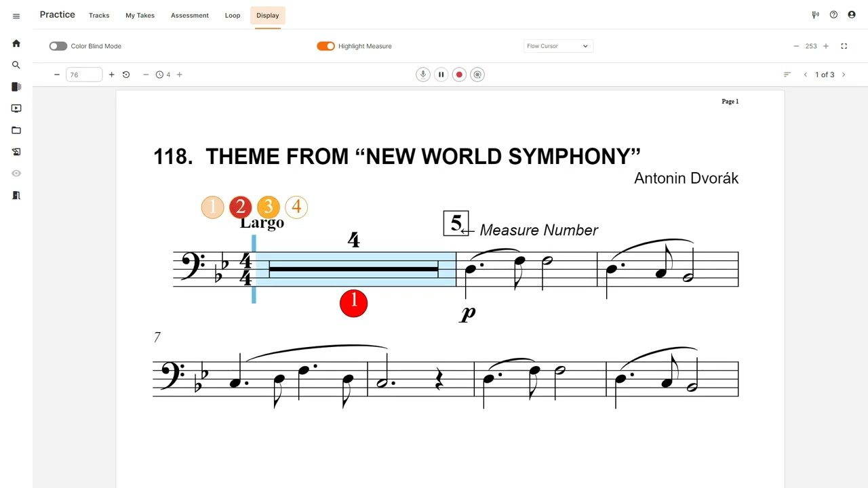Click the Practice heading
The image size is (868, 488).
click(58, 14)
